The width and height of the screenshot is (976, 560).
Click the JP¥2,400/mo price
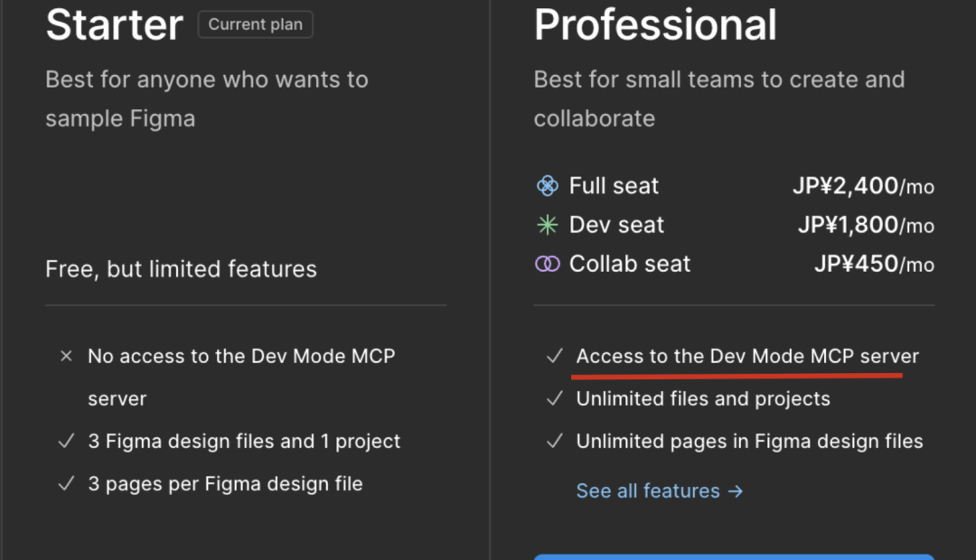tap(863, 185)
